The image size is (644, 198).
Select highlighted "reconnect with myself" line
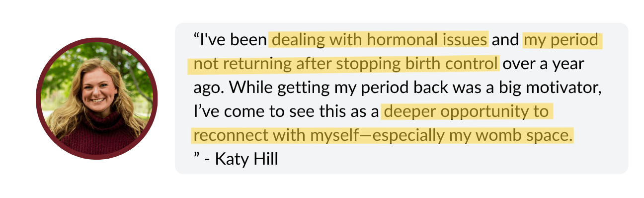pos(383,135)
